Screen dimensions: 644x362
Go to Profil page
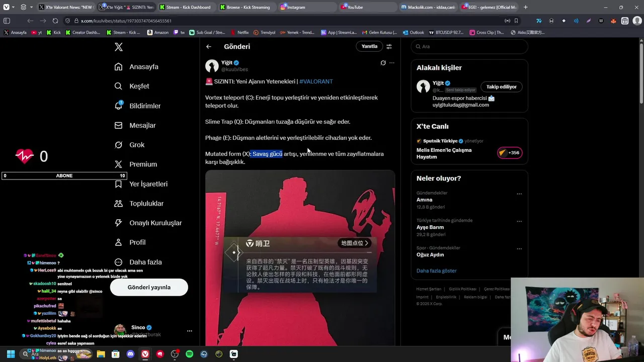click(x=130, y=242)
